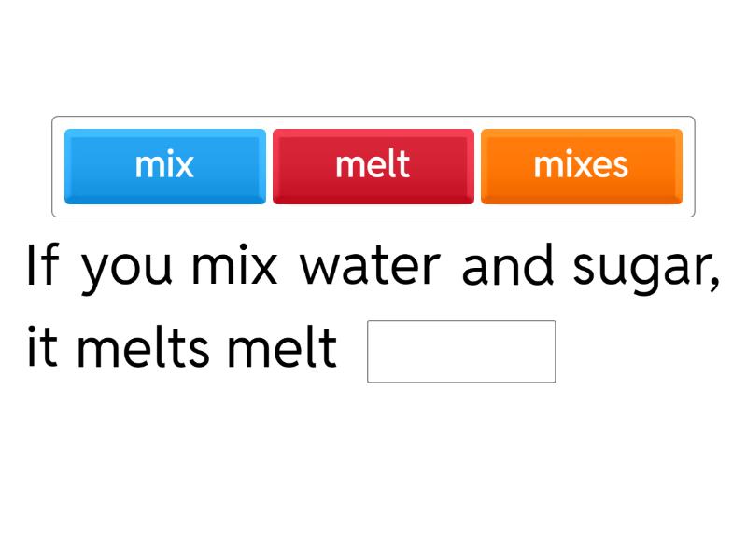Image resolution: width=747 pixels, height=560 pixels.
Task: Tap the middle tile in the word bank
Action: pos(373,166)
